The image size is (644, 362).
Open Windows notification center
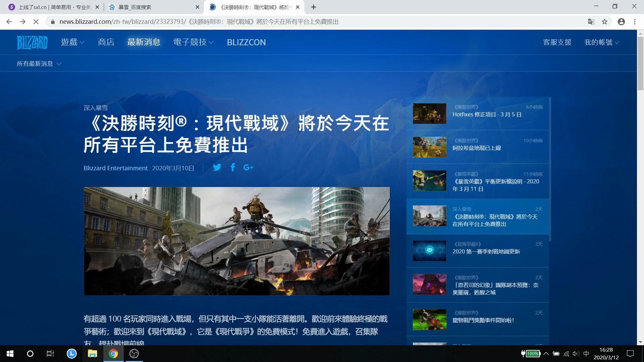[x=630, y=354]
